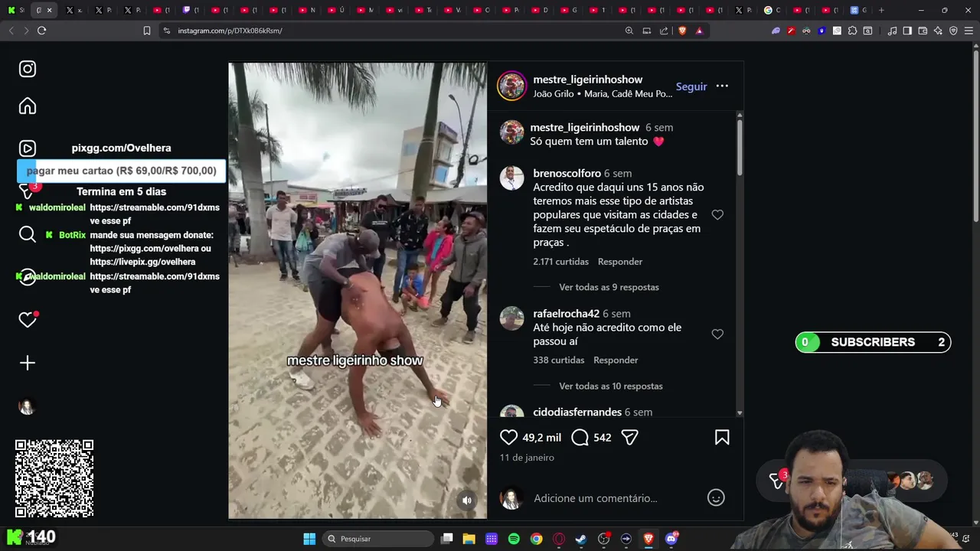Create new post with plus icon
980x551 pixels.
[x=28, y=363]
